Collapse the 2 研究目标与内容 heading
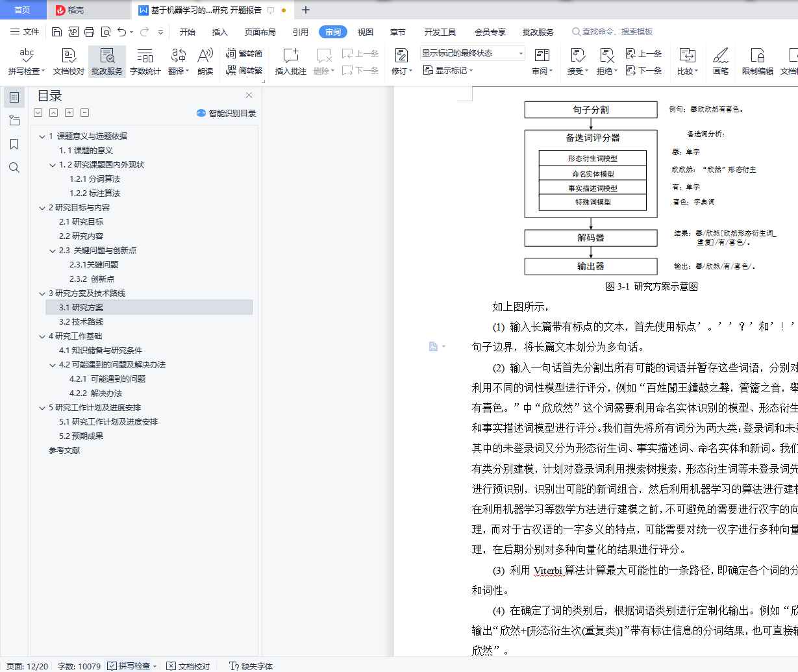The image size is (798, 672). point(42,208)
